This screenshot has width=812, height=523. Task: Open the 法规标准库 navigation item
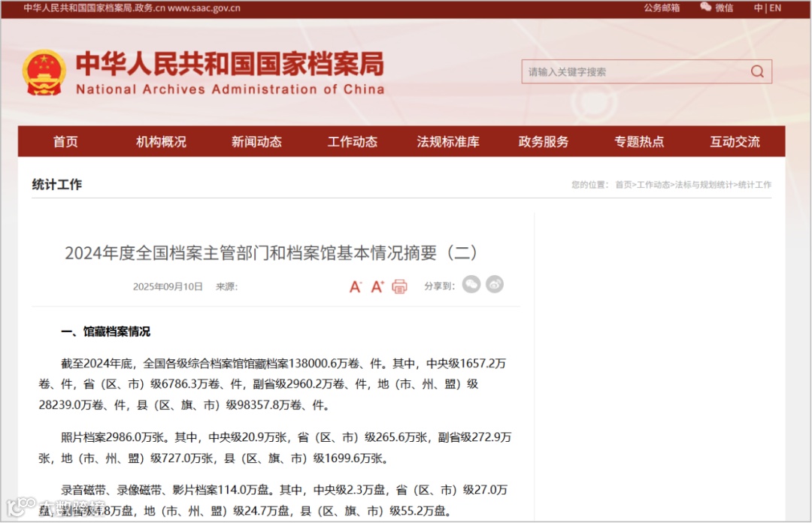point(448,141)
